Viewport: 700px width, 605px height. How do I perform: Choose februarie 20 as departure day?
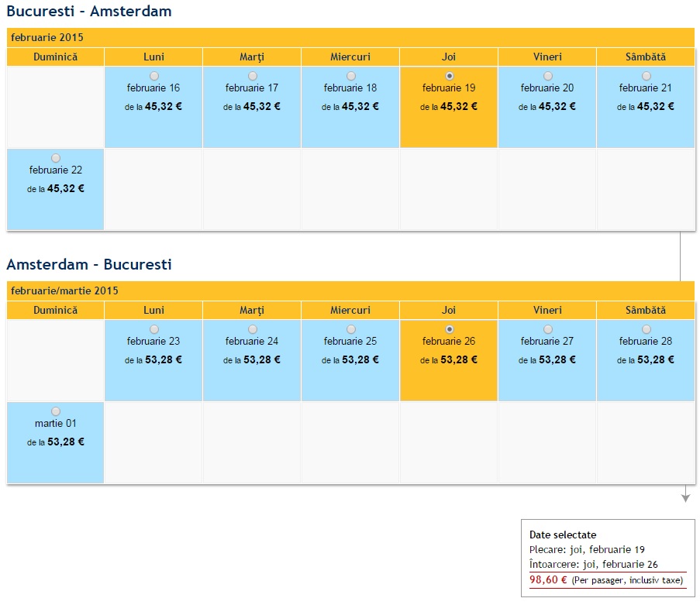[x=548, y=76]
